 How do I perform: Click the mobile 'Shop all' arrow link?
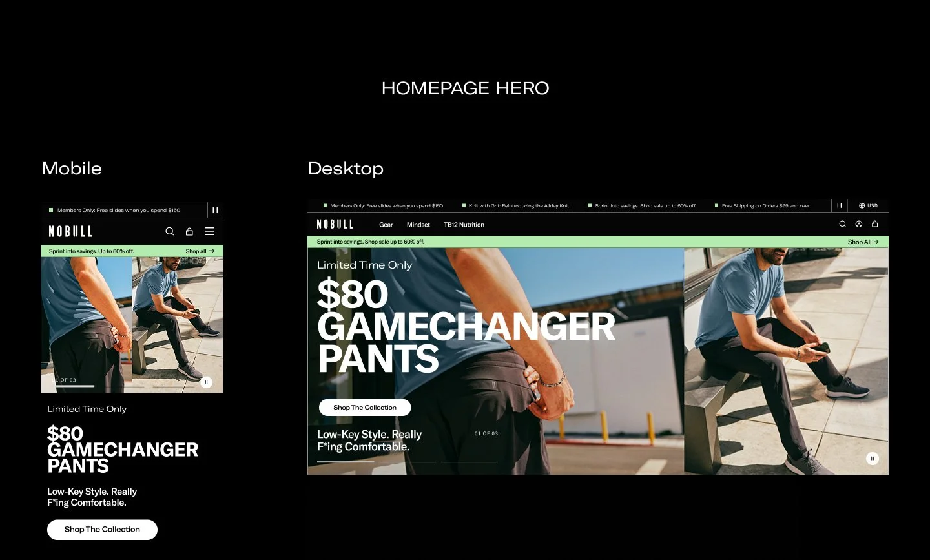[x=200, y=251]
